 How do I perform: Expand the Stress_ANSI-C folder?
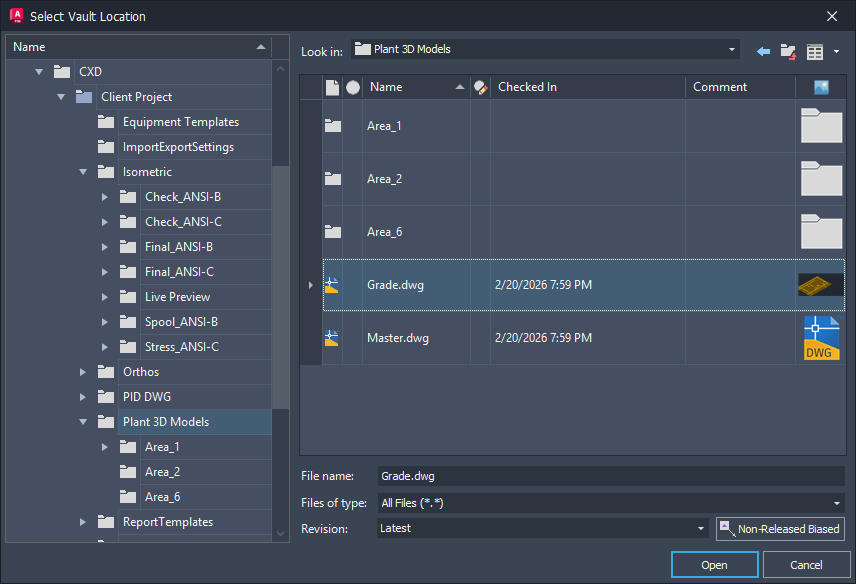pyautogui.click(x=104, y=347)
